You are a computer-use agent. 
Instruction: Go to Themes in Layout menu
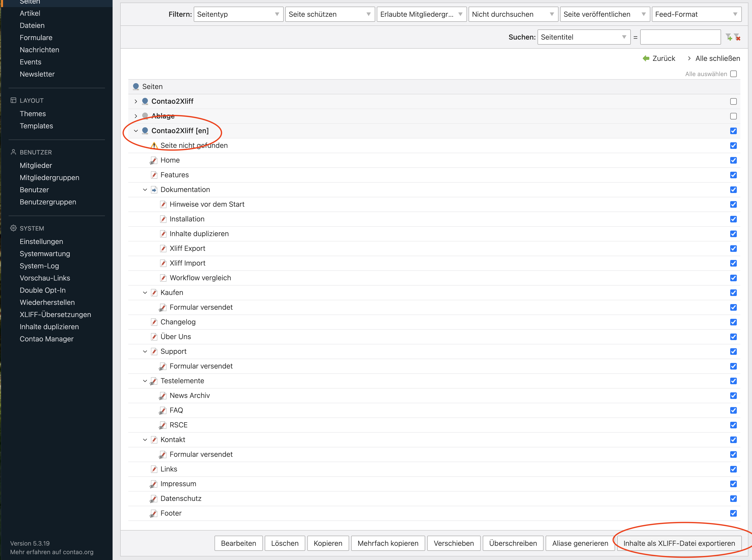pos(32,114)
